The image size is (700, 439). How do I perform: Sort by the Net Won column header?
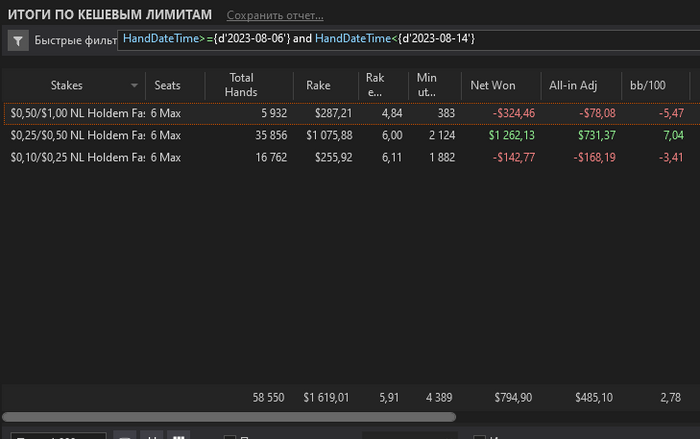tap(493, 85)
